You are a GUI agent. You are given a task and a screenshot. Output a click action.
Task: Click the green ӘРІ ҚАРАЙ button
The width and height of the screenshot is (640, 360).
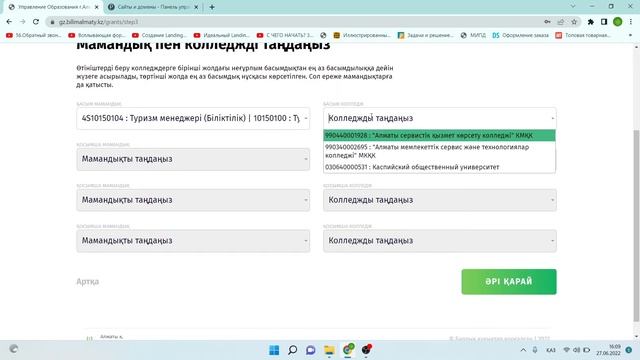click(509, 282)
